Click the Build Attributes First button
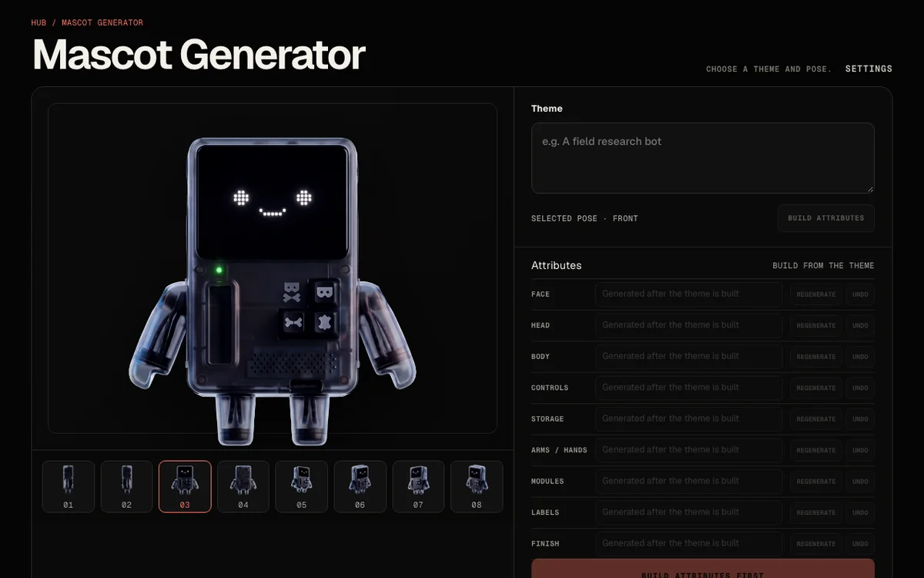Screen dimensions: 924x578 pyautogui.click(x=703, y=569)
